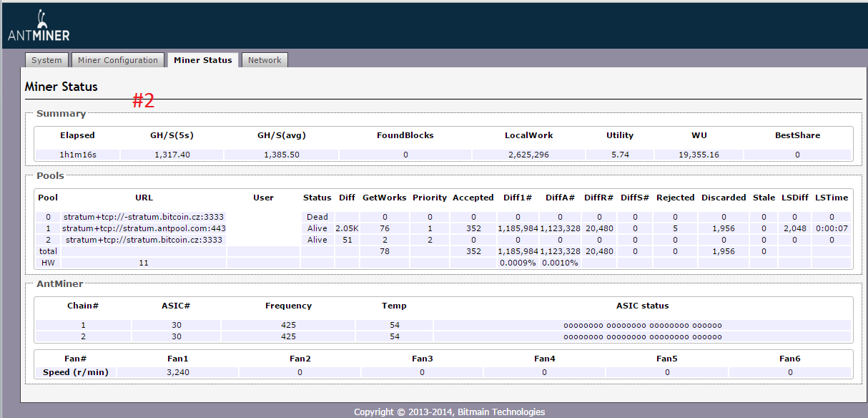Click the LSTime column header

click(x=832, y=198)
